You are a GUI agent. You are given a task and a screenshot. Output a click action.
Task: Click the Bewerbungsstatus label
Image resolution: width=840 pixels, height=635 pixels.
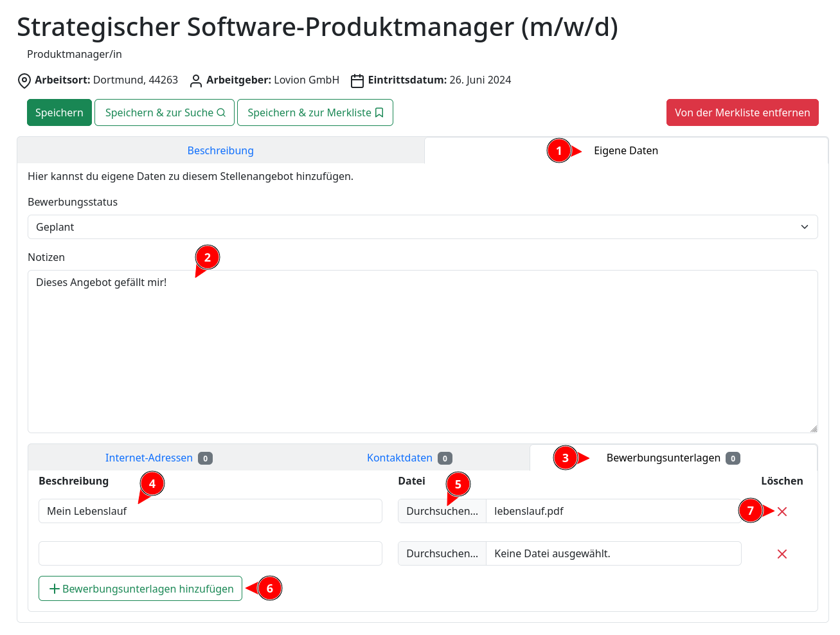(x=73, y=202)
